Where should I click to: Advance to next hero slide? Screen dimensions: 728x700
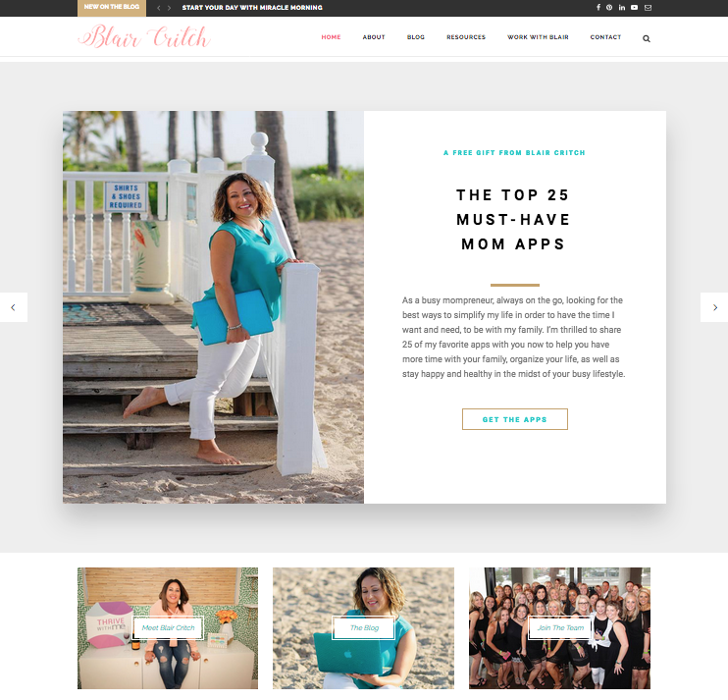(x=714, y=307)
